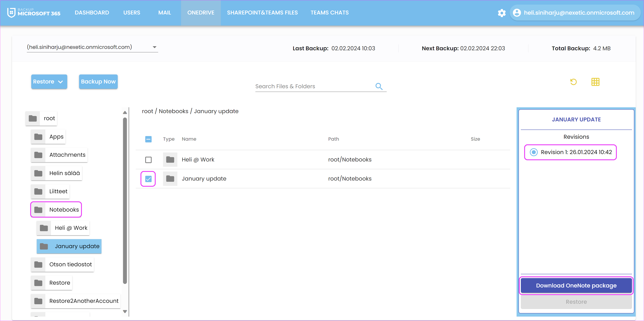Viewport: 644px width, 321px height.
Task: Click the user account avatar icon
Action: (517, 13)
